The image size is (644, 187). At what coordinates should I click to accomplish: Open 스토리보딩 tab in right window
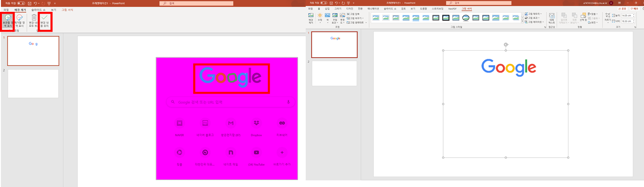tap(437, 9)
